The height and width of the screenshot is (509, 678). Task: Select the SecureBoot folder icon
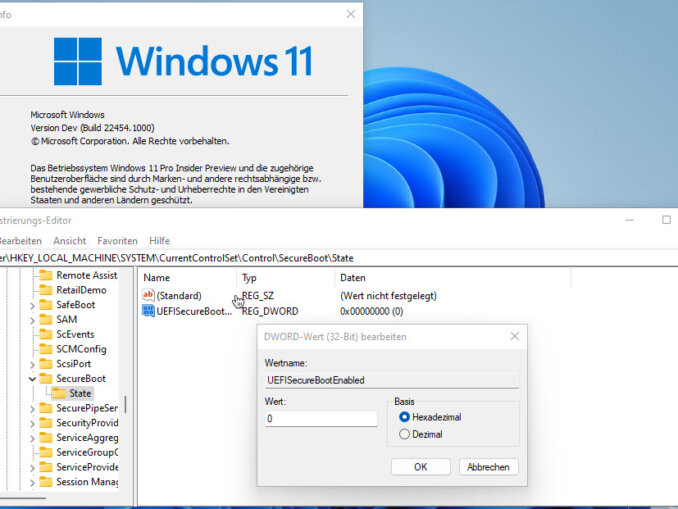click(46, 378)
